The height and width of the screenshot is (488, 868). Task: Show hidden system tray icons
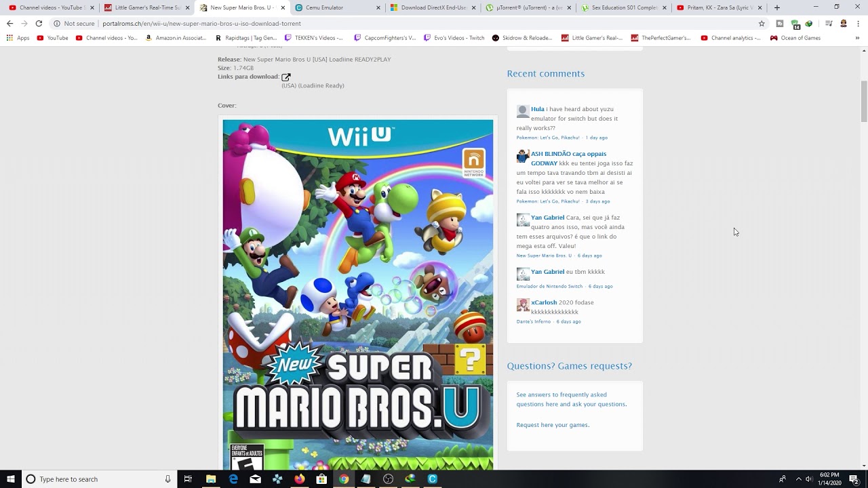tap(798, 479)
